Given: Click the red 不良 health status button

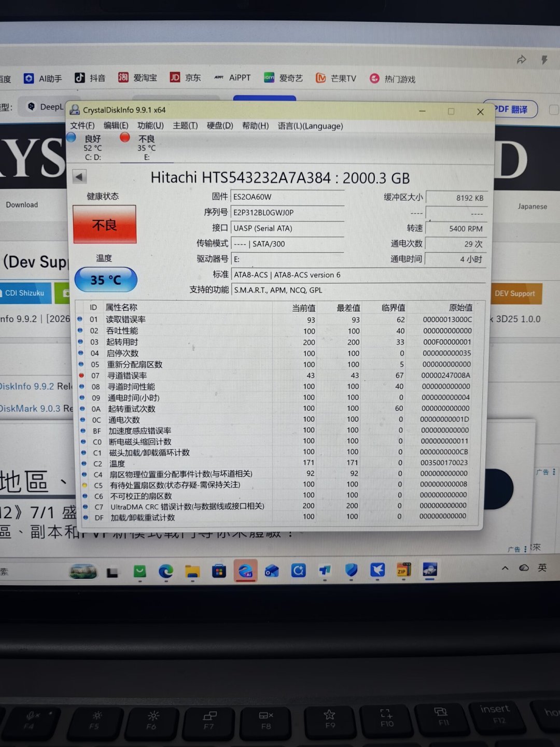Looking at the screenshot, I should coord(105,225).
